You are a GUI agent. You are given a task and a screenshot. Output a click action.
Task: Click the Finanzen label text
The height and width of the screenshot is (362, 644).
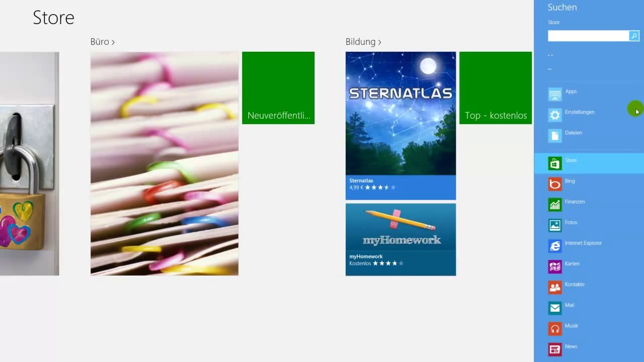click(x=575, y=202)
